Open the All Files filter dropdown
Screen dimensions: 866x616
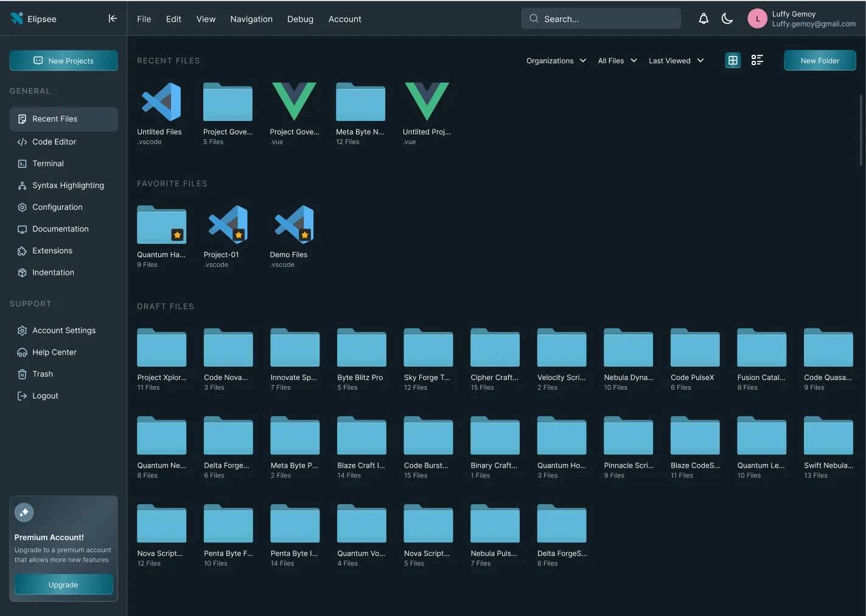point(617,61)
